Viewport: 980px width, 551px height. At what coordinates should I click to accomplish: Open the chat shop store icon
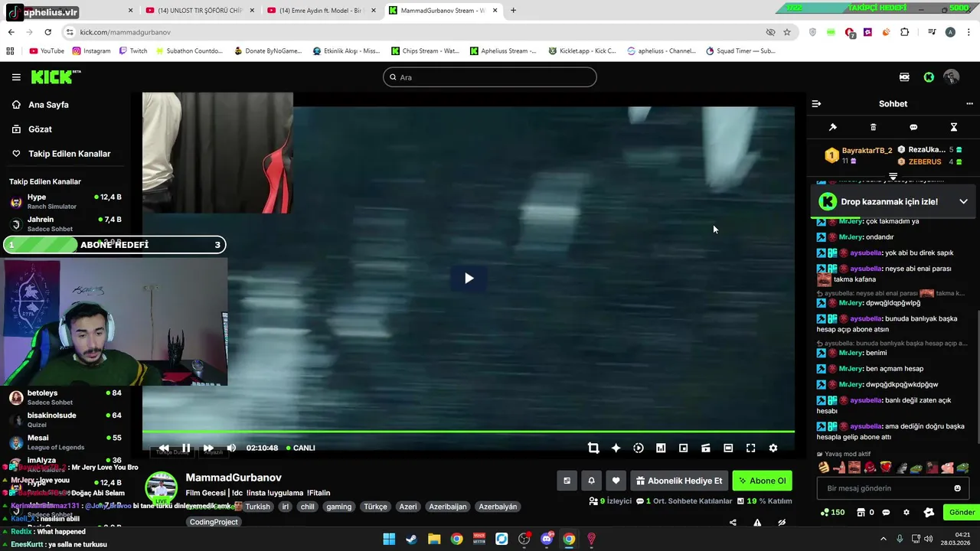pos(861,513)
